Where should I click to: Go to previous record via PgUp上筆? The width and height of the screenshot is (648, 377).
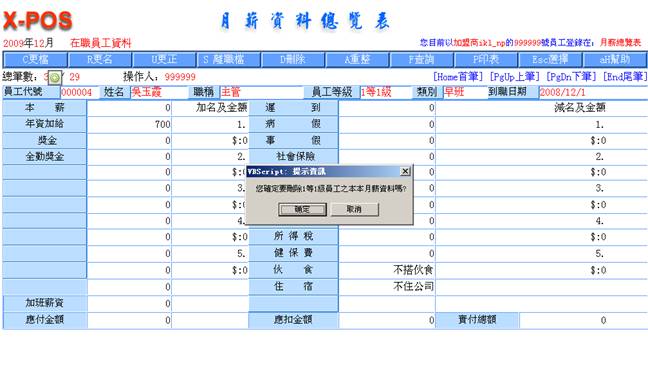515,76
